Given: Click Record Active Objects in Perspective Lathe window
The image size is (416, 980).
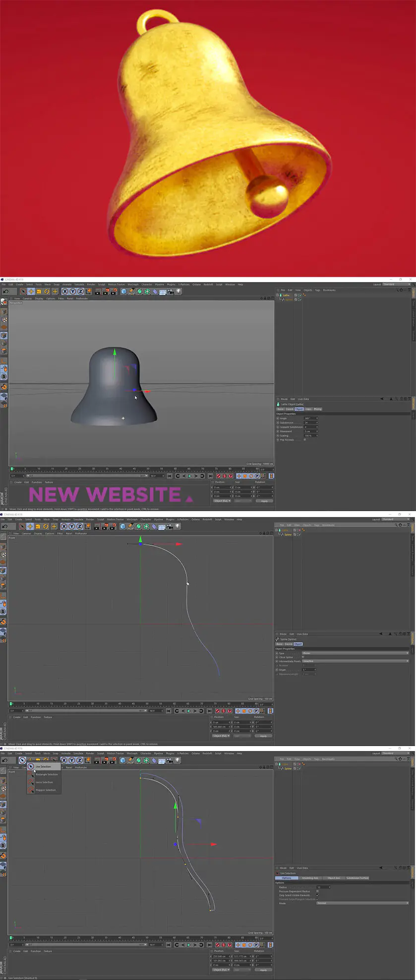Looking at the screenshot, I should pos(218,476).
